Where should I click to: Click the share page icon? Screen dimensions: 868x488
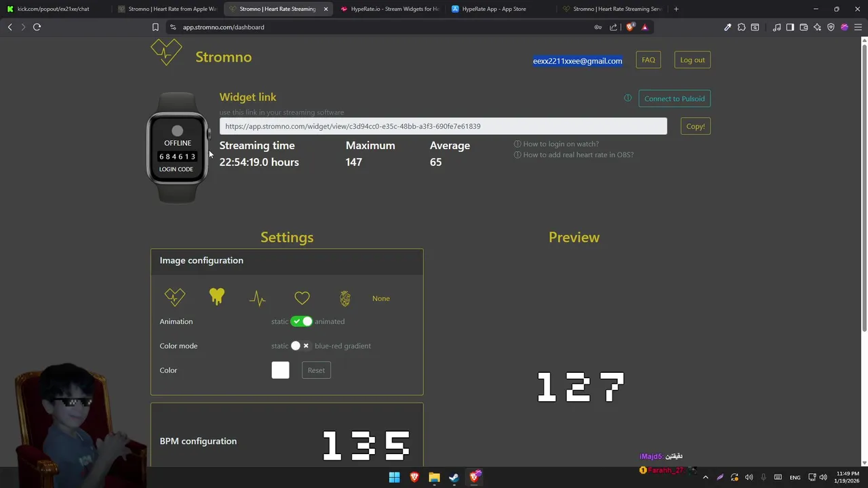click(614, 27)
